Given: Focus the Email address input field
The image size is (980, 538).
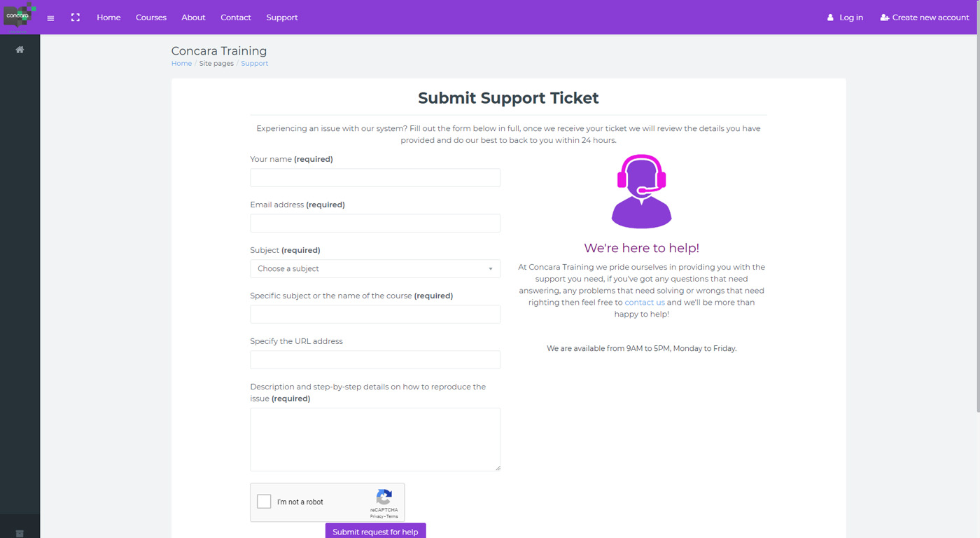Looking at the screenshot, I should click(x=375, y=223).
